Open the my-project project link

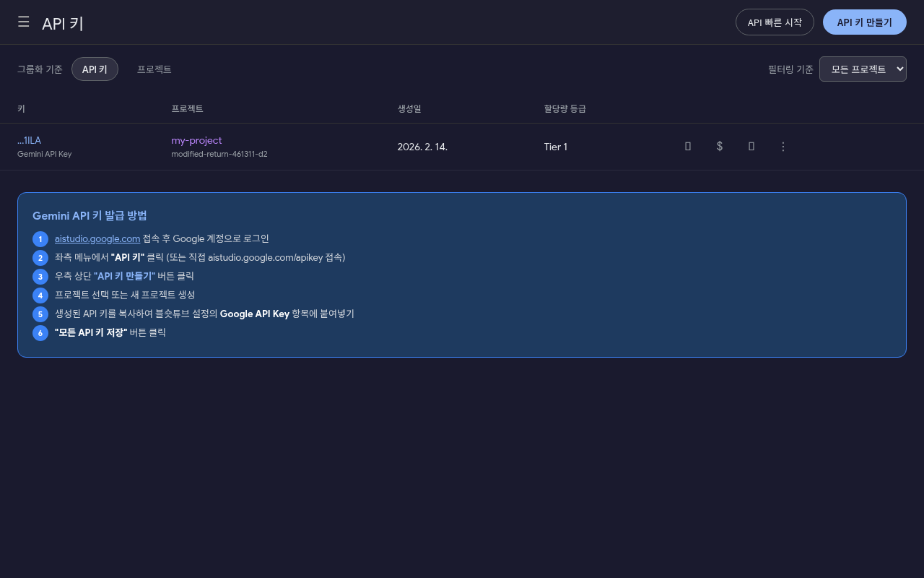tap(196, 140)
